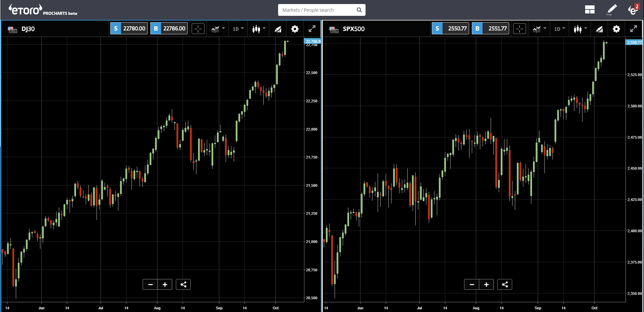The height and width of the screenshot is (312, 644).
Task: Click the Aug label on DJ30 time axis
Action: click(157, 308)
